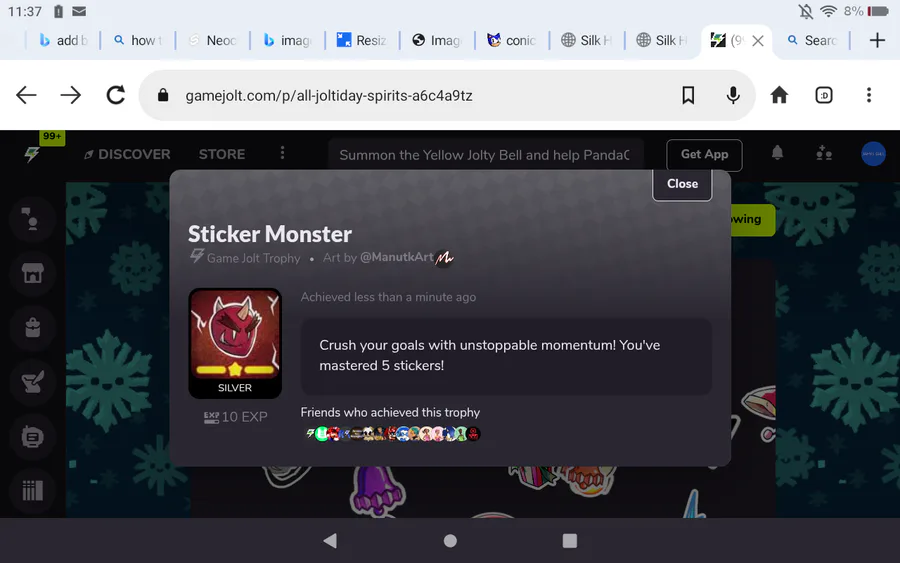Open the library icon in left sidebar
Image resolution: width=900 pixels, height=563 pixels.
pos(33,491)
